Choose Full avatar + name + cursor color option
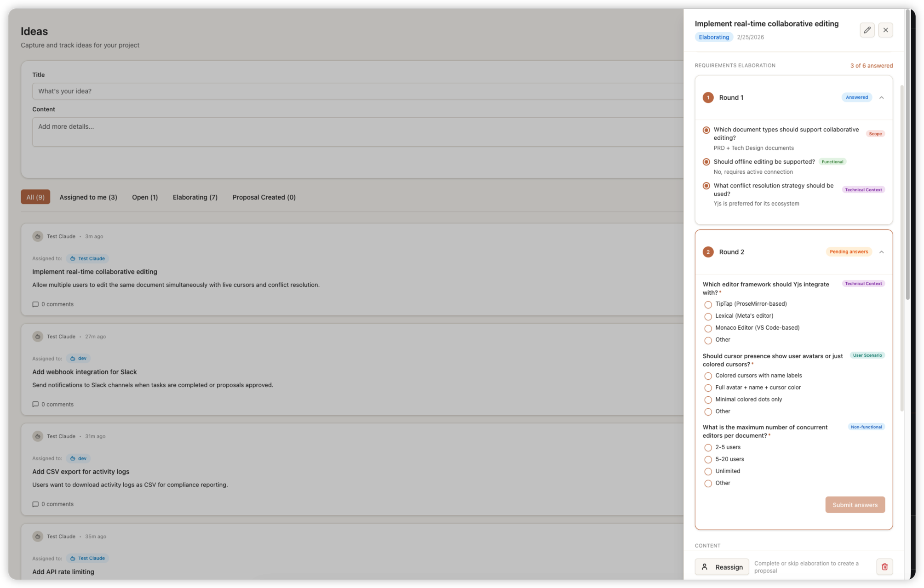924x588 pixels. click(x=708, y=388)
